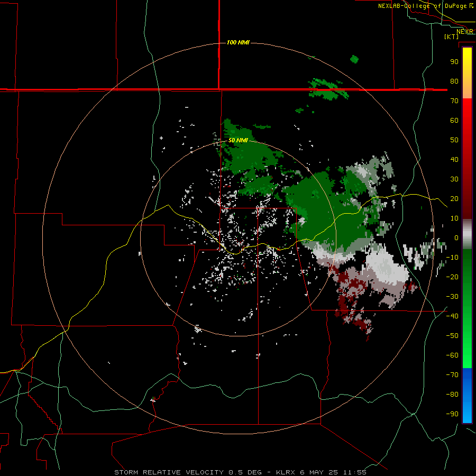Click the 10 value on the velocity scale
The image size is (476, 476).
coord(454,218)
